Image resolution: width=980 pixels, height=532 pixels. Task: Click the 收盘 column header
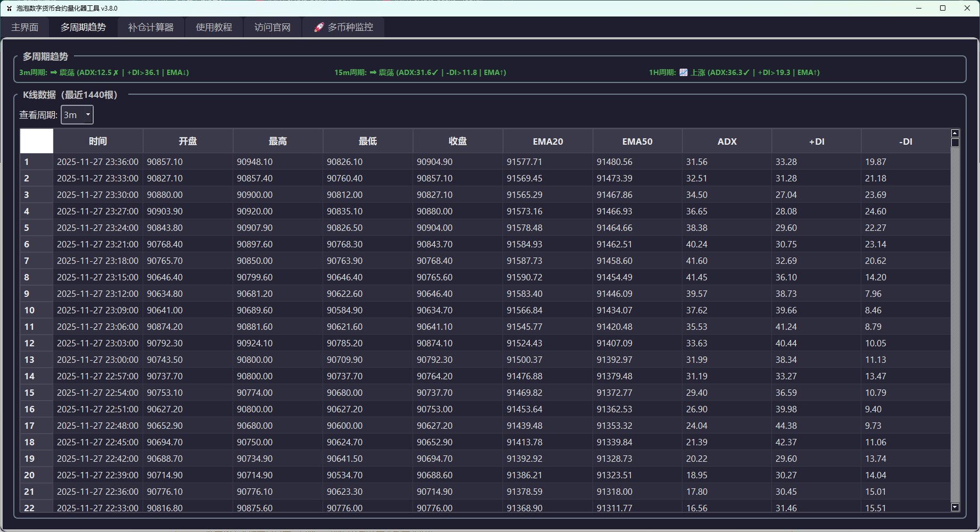point(458,141)
